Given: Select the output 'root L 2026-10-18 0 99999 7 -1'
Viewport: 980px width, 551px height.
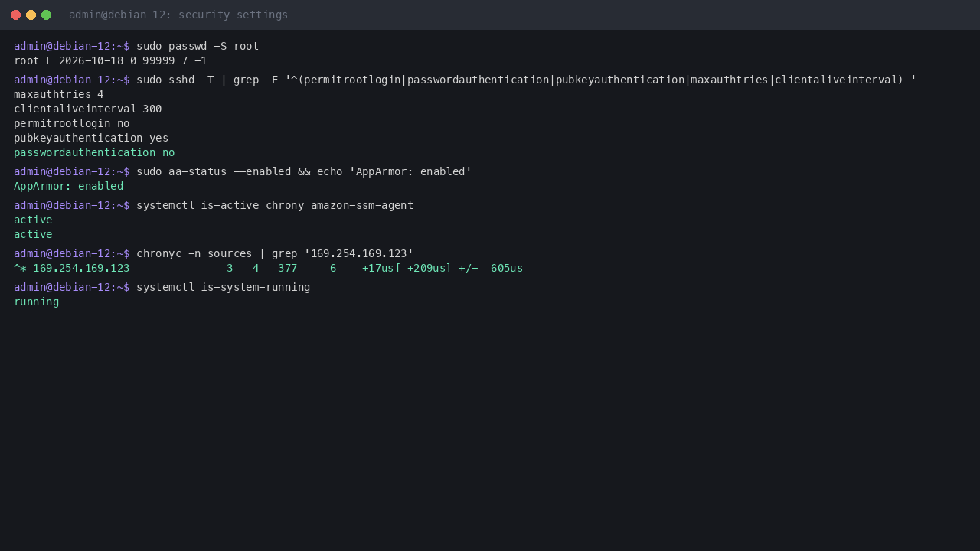Looking at the screenshot, I should pyautogui.click(x=110, y=60).
